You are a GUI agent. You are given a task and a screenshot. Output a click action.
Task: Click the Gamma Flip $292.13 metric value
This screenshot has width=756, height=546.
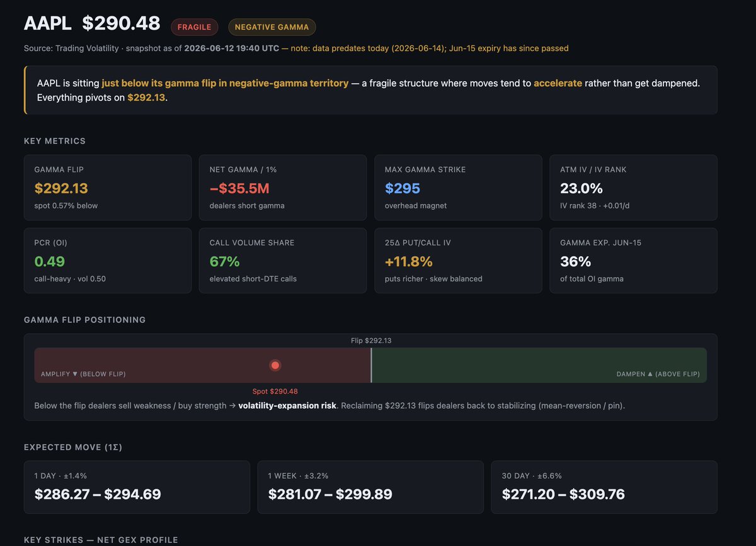click(61, 188)
